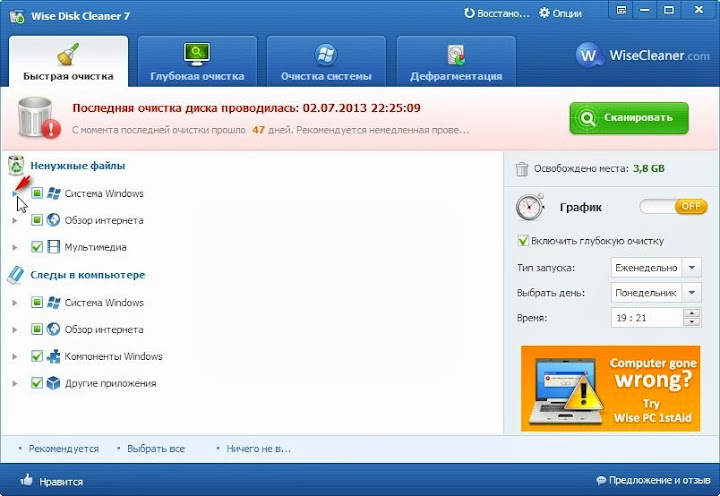Open Предложение и отзыв feedback link
720x496 pixels.
(x=659, y=480)
